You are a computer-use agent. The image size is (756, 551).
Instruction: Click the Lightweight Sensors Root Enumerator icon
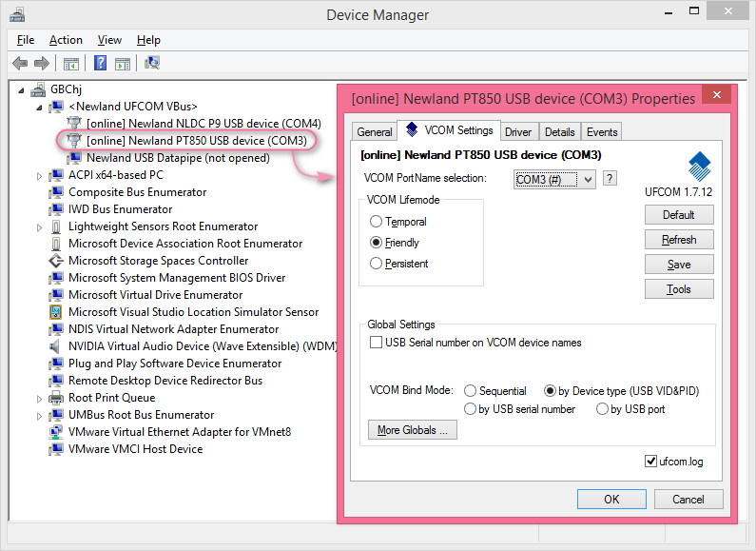click(x=56, y=226)
